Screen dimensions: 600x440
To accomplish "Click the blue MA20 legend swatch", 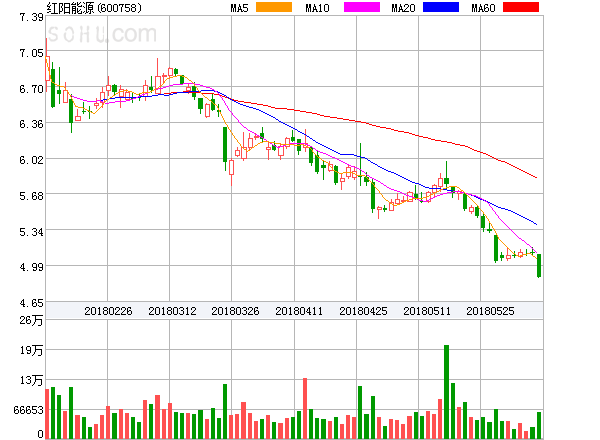I will point(441,7).
